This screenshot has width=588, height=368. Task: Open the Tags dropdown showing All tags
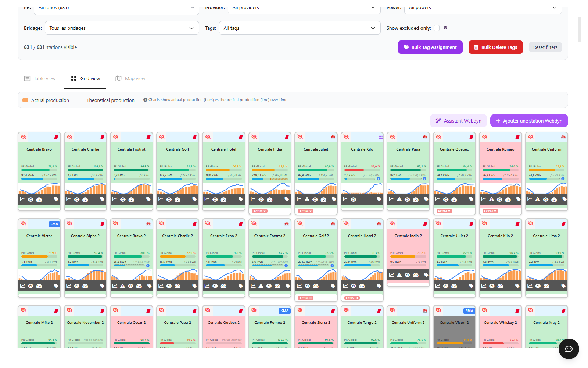[x=300, y=28]
